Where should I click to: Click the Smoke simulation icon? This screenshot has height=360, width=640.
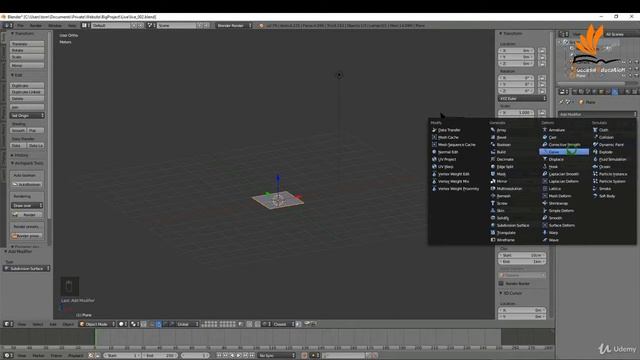pos(595,189)
